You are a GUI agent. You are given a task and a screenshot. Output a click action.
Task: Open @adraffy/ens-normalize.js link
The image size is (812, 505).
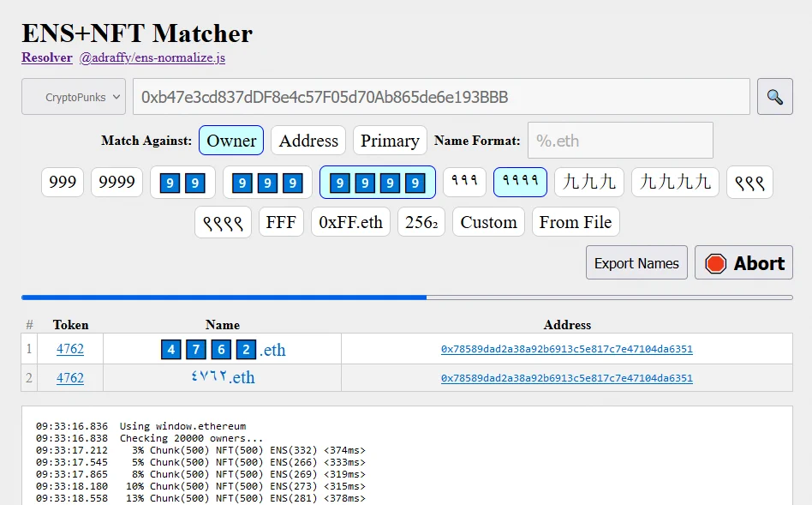(152, 57)
